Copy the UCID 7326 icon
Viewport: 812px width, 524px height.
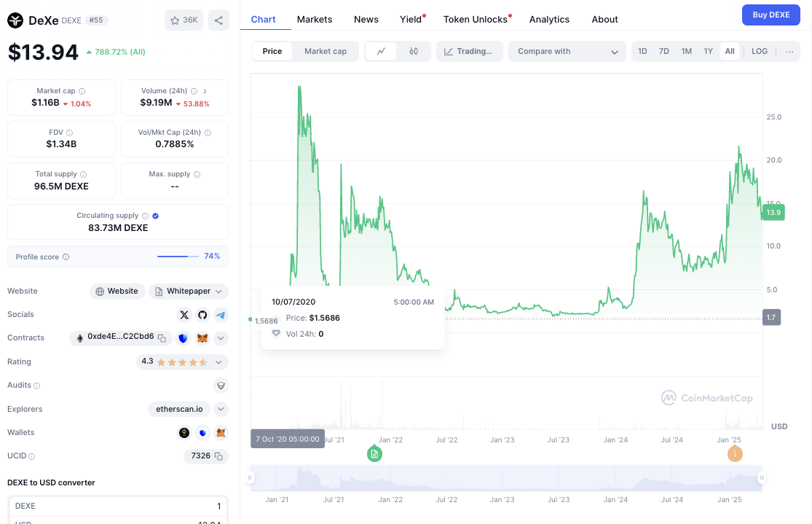click(218, 456)
